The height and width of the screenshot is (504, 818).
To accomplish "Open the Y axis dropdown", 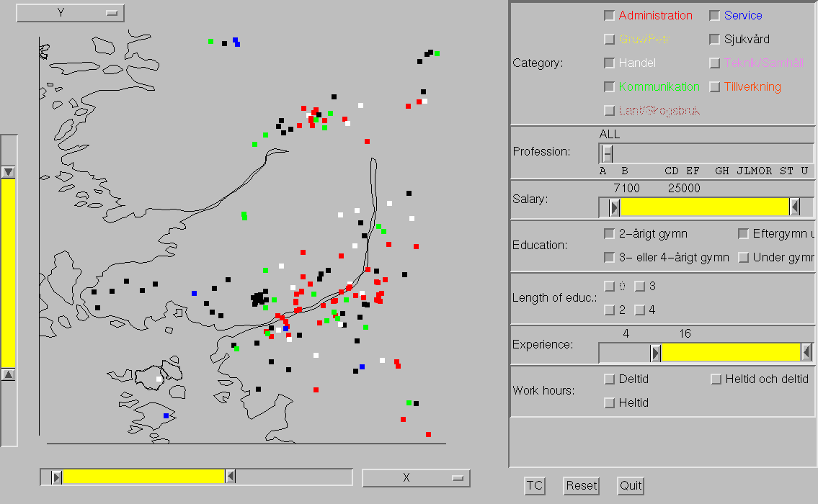I will (x=71, y=12).
